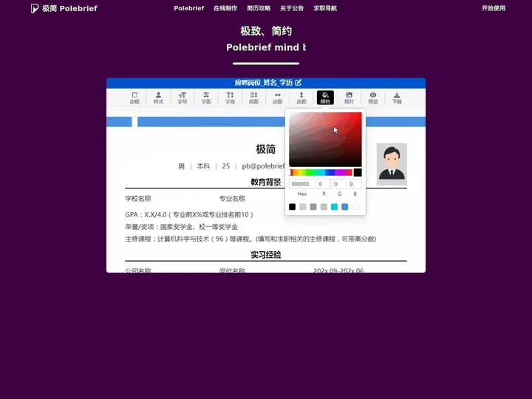
Task: Select the cyan preset color swatch
Action: (334, 207)
